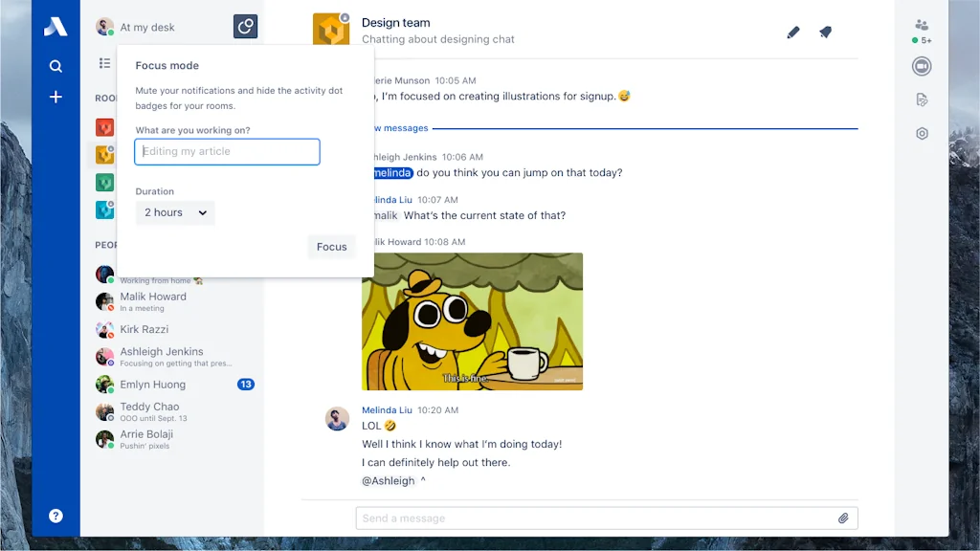Open app settings via the gear icon

pos(920,133)
